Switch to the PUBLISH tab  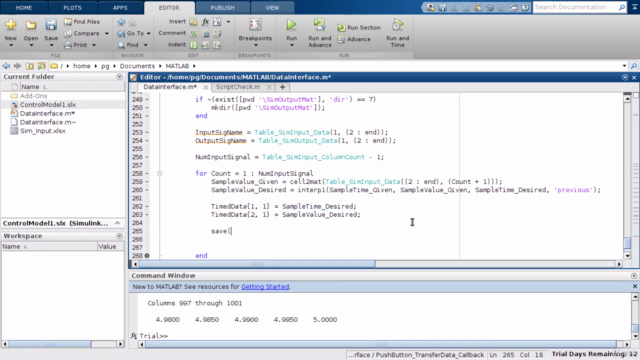[222, 8]
